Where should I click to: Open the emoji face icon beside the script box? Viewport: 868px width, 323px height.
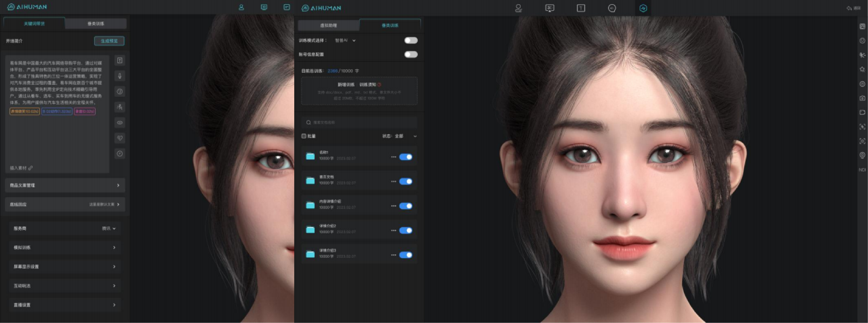click(x=120, y=91)
